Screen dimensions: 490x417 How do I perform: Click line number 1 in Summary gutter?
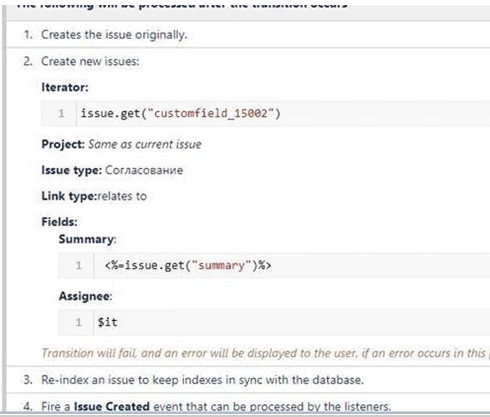click(78, 265)
